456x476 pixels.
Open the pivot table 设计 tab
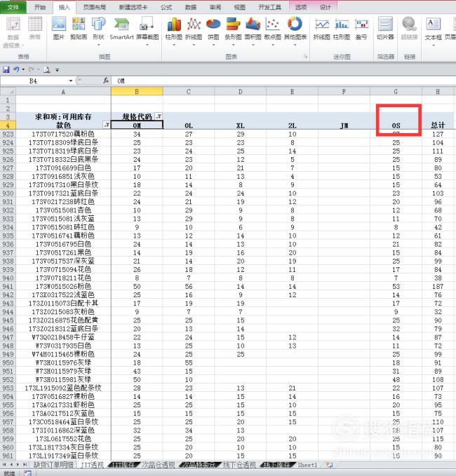[x=326, y=7]
